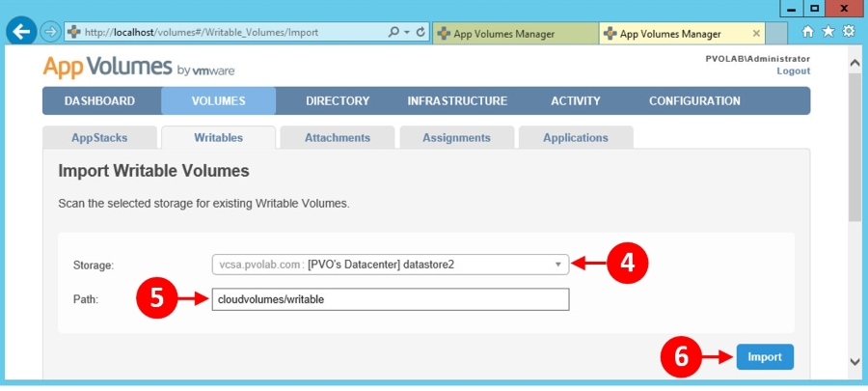Open browser home page icon

coord(808,32)
